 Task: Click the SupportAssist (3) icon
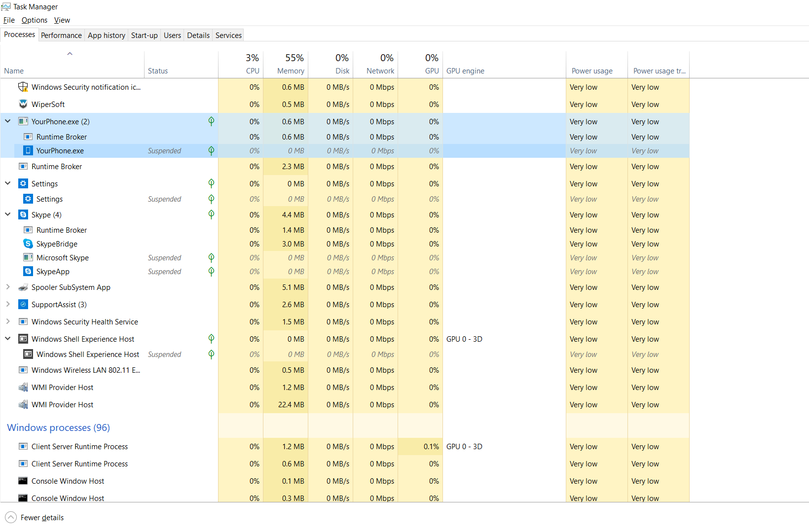[23, 304]
